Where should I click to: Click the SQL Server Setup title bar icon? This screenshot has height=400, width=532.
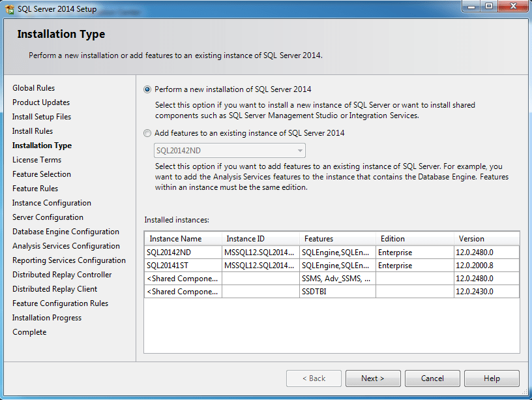[x=10, y=9]
